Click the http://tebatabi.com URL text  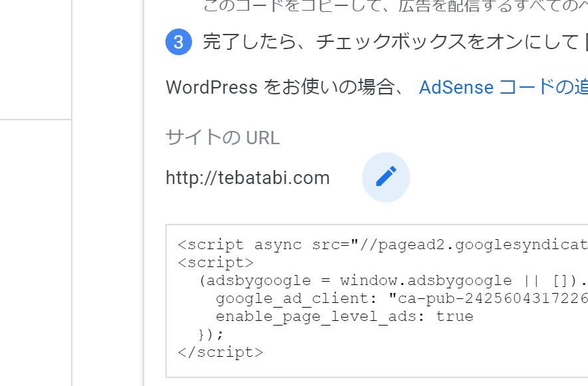[x=248, y=178]
